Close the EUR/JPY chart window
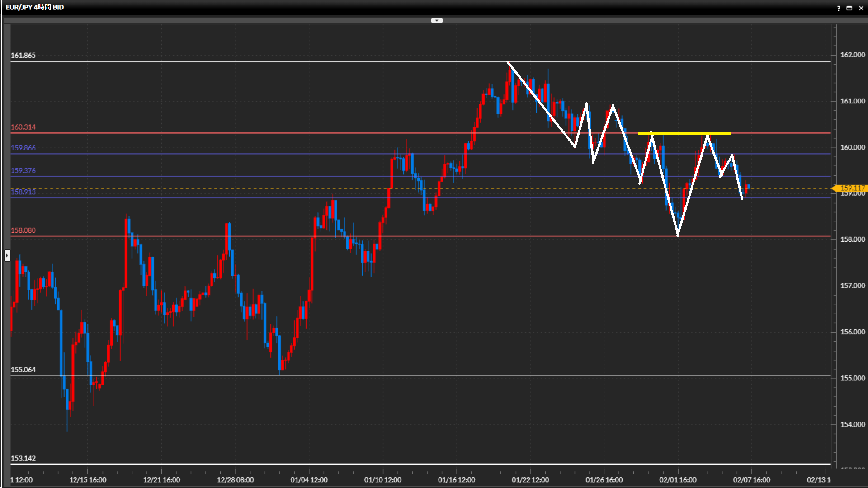 [x=861, y=8]
